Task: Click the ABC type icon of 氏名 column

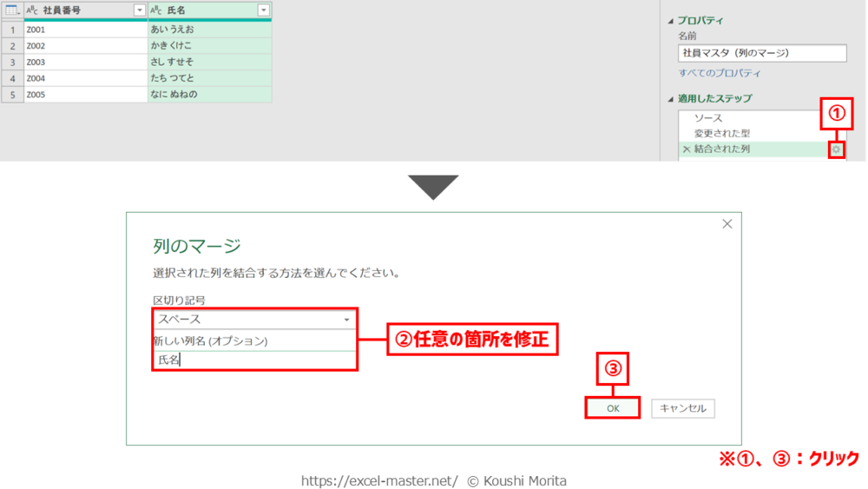Action: [x=156, y=10]
